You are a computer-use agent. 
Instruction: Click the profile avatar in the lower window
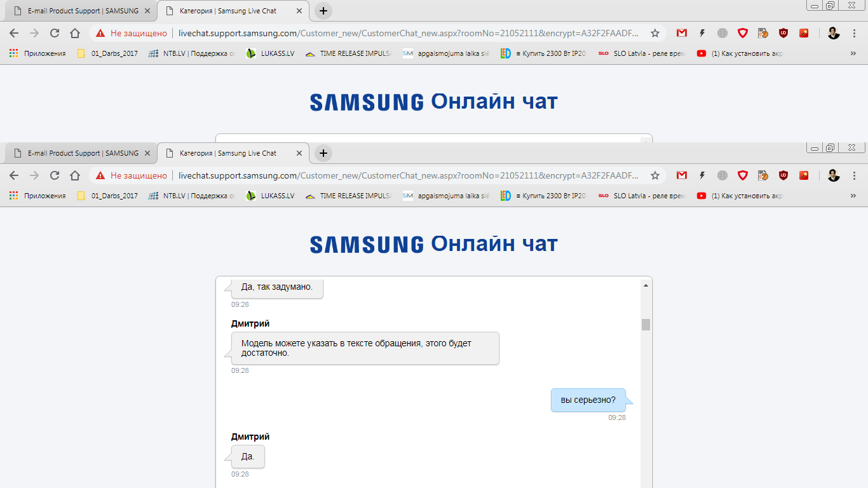click(834, 175)
